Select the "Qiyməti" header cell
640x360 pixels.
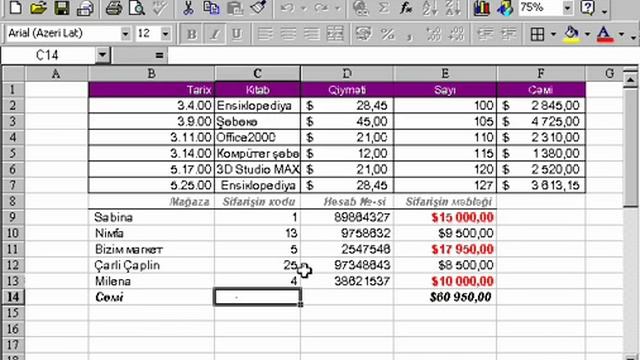tap(347, 90)
